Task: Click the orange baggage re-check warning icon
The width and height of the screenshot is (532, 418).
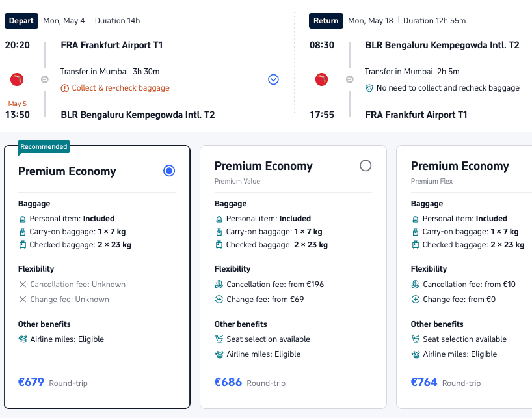Action: point(64,88)
